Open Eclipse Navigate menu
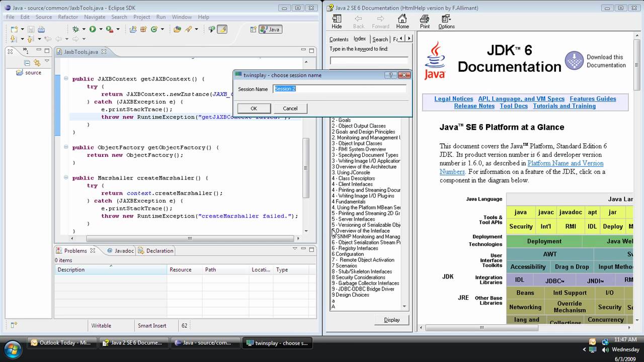This screenshot has width=644, height=362. (x=95, y=17)
